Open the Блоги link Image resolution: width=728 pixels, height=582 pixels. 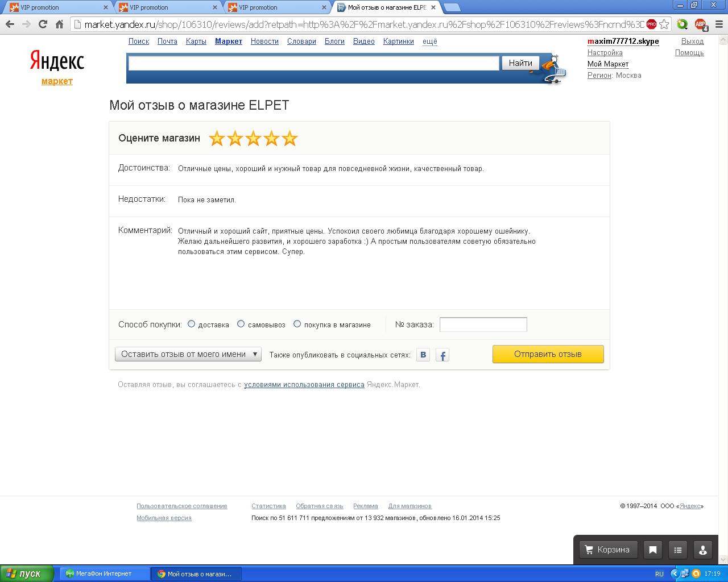click(334, 41)
